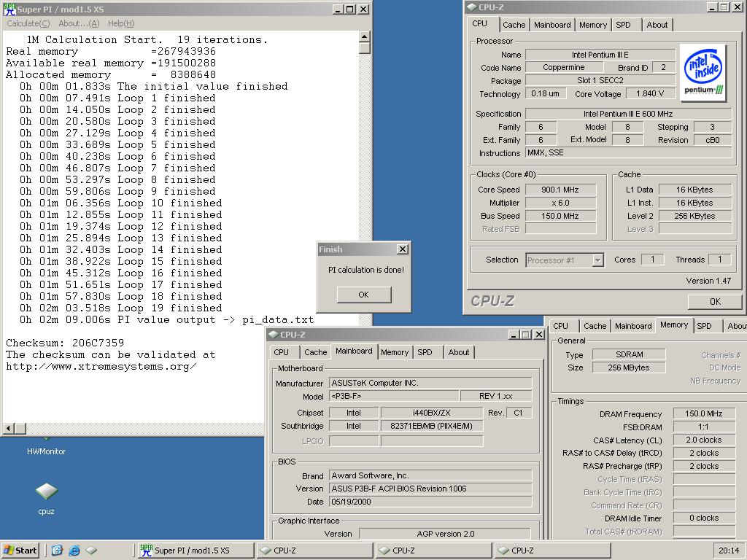The width and height of the screenshot is (747, 560).
Task: Click Super PI horizontal scrollbar left arrow
Action: click(9, 429)
